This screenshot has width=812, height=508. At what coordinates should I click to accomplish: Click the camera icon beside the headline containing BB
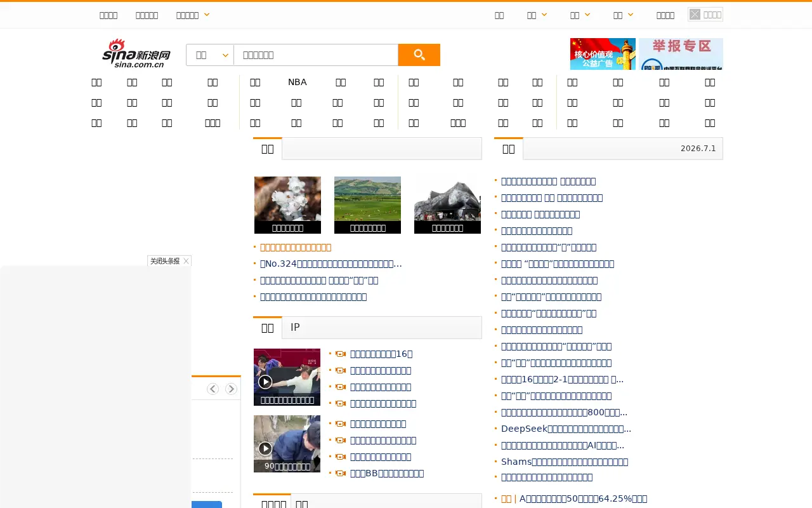pyautogui.click(x=341, y=473)
